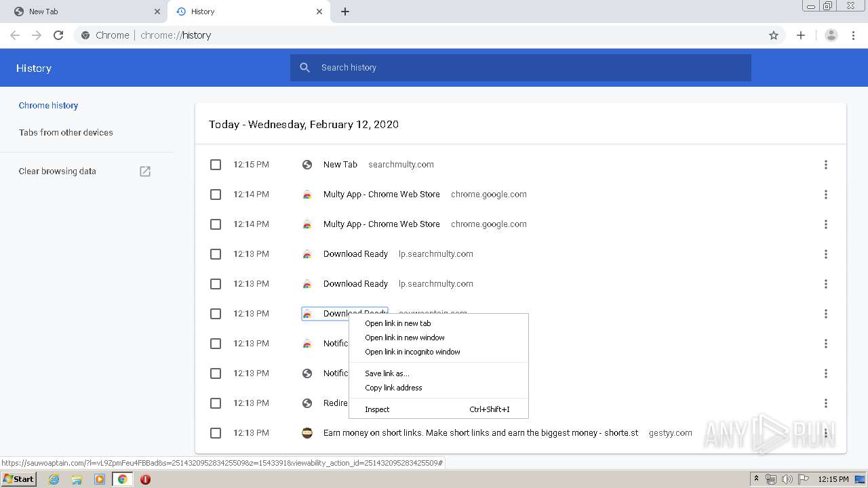The width and height of the screenshot is (868, 488).
Task: Select checkbox for first Multy App entry
Action: pyautogui.click(x=216, y=195)
